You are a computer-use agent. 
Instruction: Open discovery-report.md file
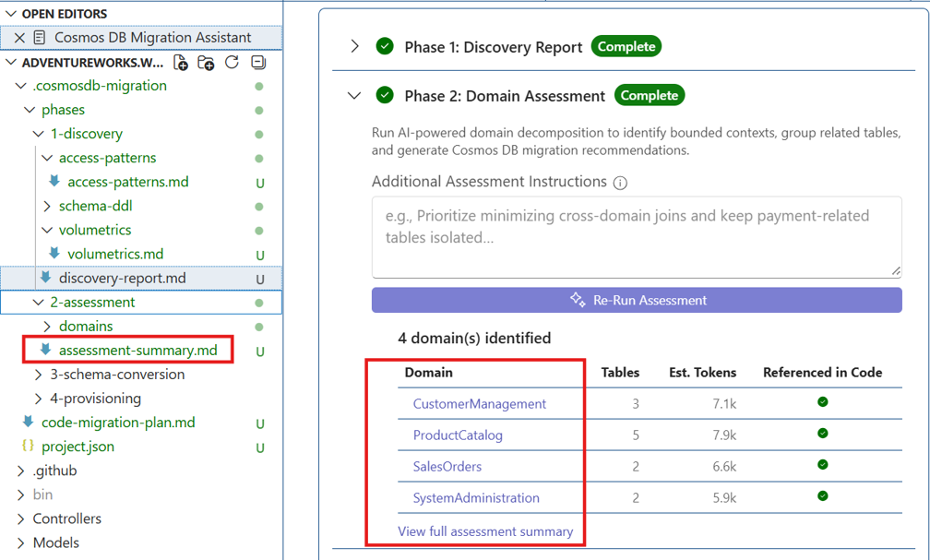click(122, 279)
